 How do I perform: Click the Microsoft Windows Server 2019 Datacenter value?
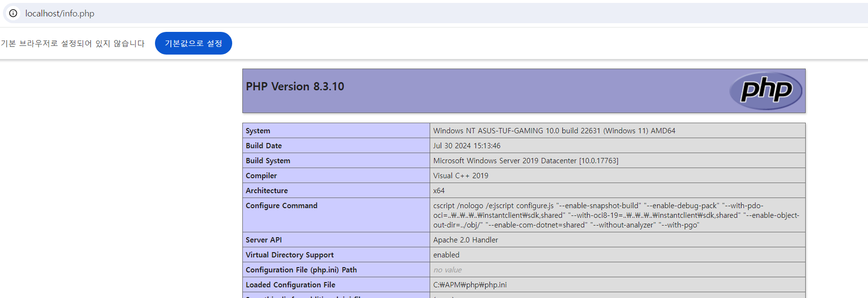526,161
